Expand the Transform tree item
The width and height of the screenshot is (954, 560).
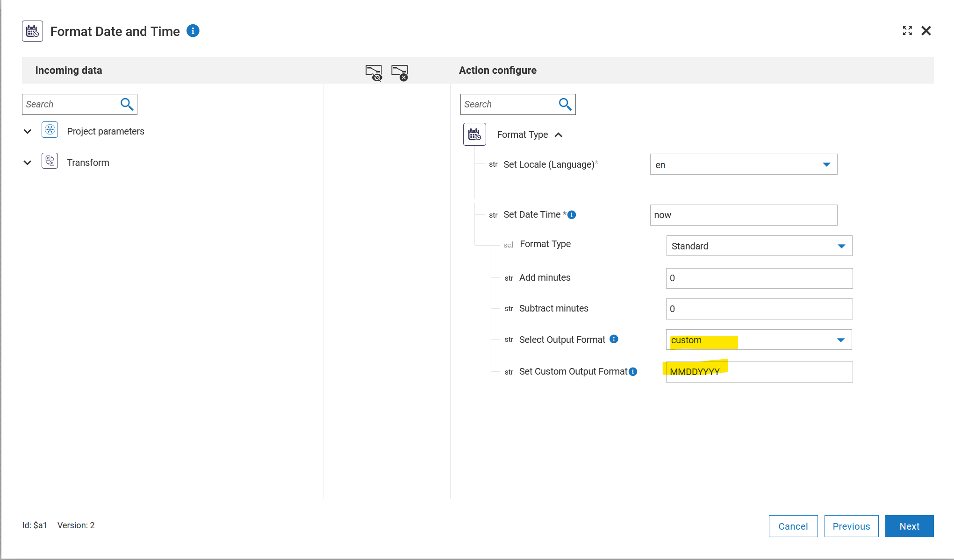[27, 162]
